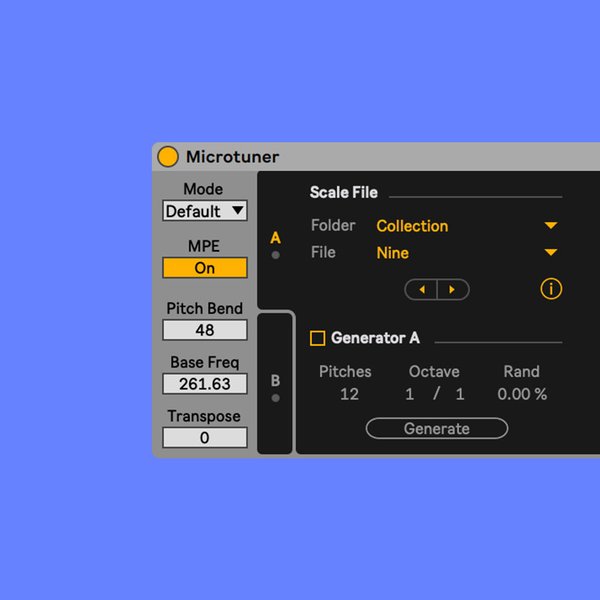This screenshot has width=600, height=600.
Task: Click the Pitches value 12
Action: (x=349, y=394)
